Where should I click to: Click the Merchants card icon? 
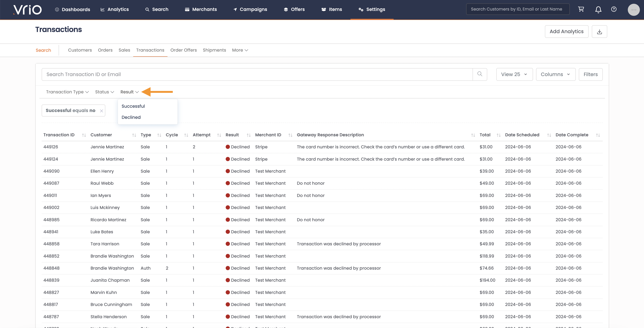pyautogui.click(x=187, y=9)
